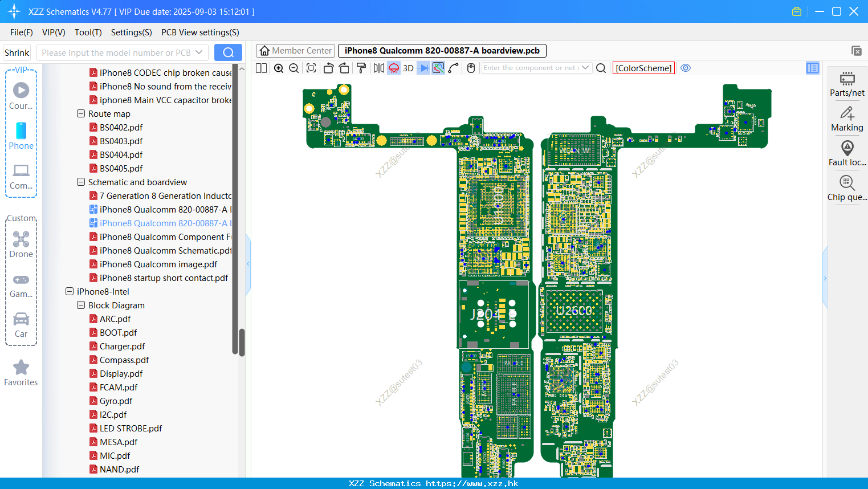This screenshot has height=489, width=868.
Task: Open the File(F) menu
Action: (22, 32)
